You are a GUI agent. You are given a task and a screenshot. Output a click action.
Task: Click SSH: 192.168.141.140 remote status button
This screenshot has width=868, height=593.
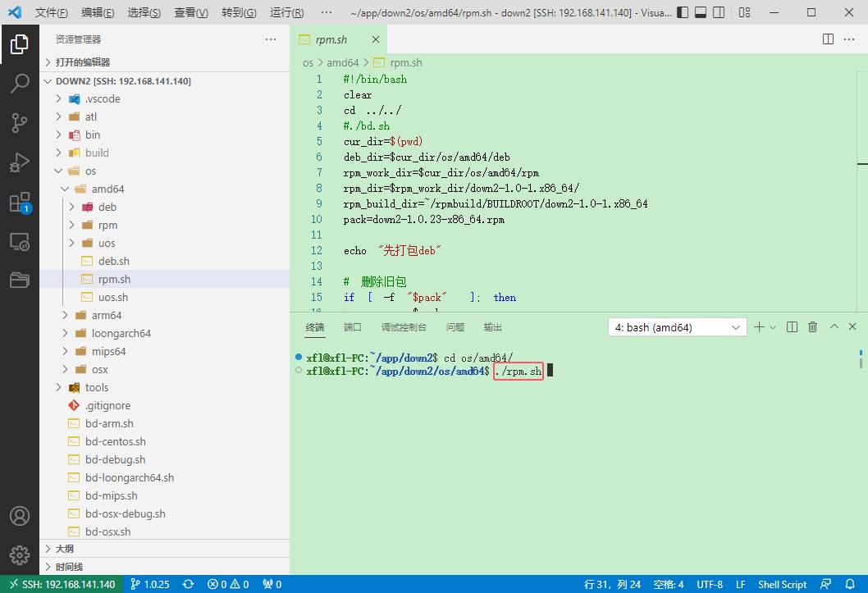point(62,584)
